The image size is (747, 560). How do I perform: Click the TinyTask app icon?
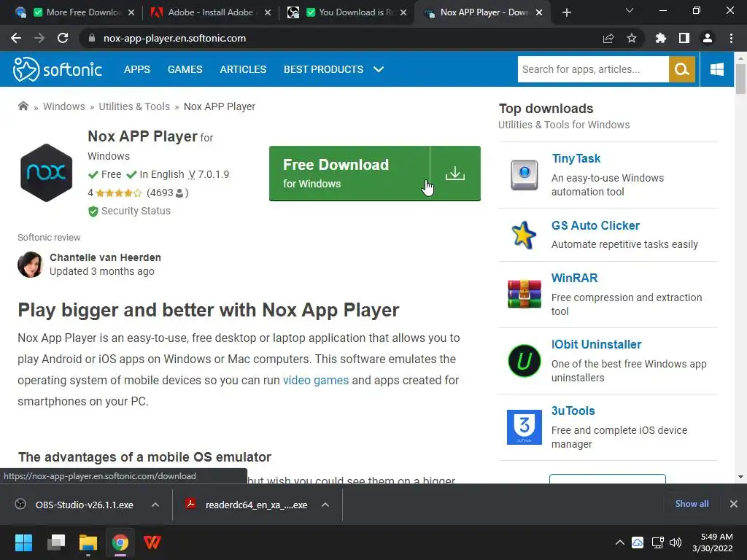click(x=524, y=175)
